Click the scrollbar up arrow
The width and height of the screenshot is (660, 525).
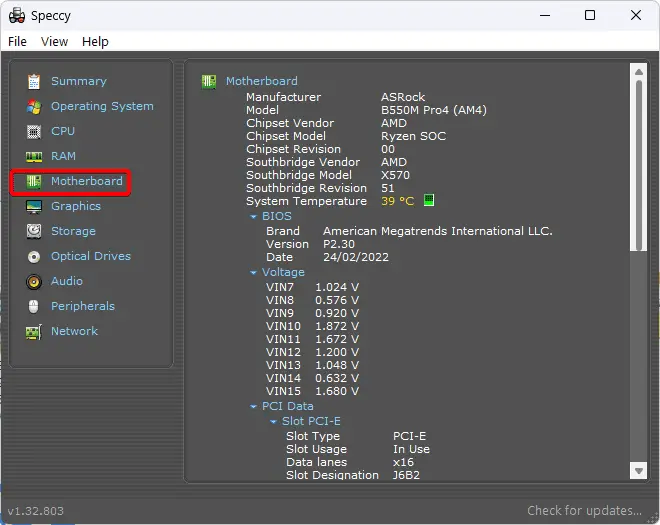pyautogui.click(x=639, y=72)
